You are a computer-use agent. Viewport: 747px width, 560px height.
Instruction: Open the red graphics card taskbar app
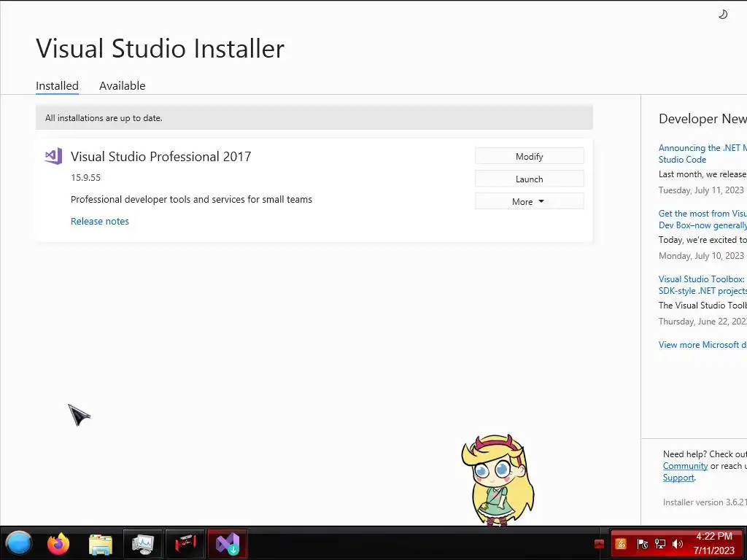click(185, 544)
